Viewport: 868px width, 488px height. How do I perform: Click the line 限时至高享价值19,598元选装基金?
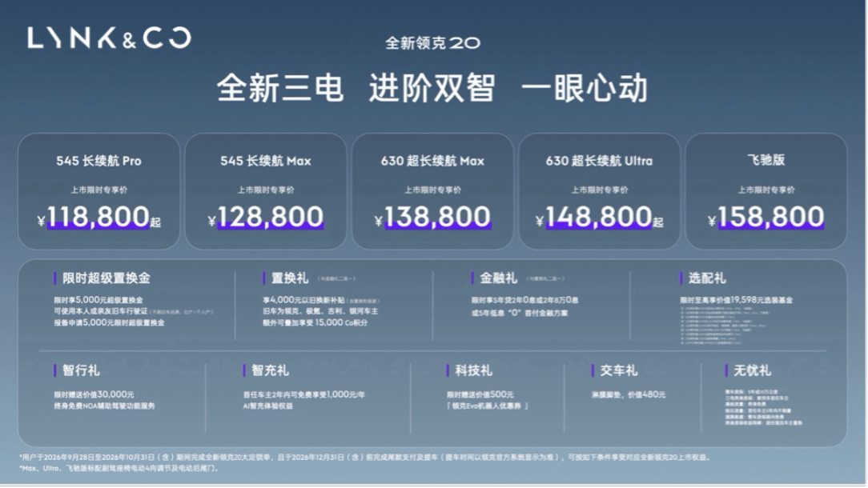(x=736, y=300)
